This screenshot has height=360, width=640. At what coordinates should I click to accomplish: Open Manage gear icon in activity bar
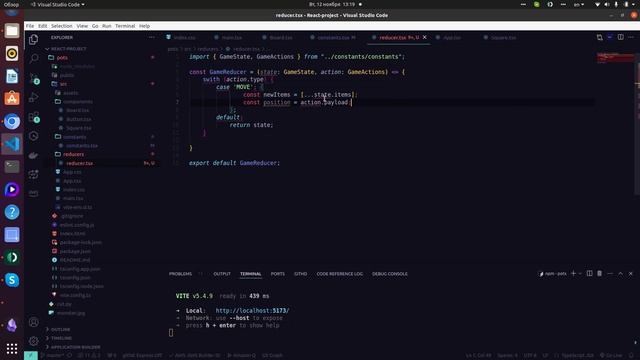click(x=33, y=340)
